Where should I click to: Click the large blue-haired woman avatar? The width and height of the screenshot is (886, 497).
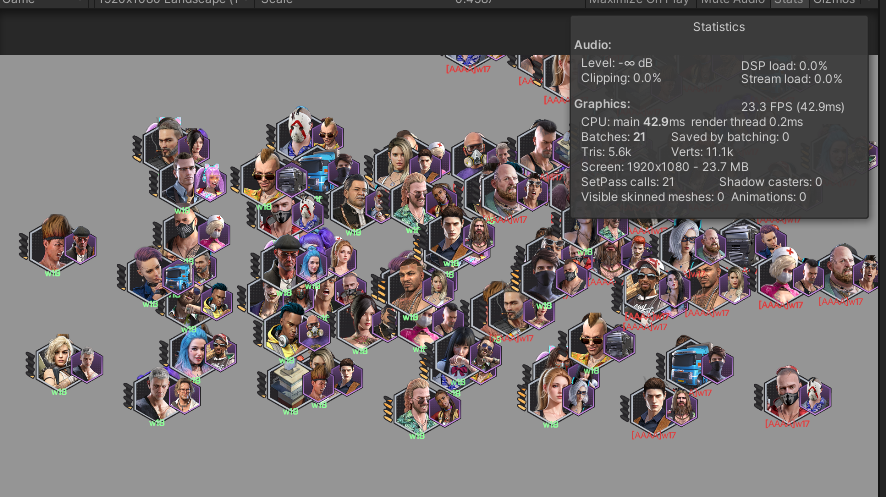pos(190,349)
